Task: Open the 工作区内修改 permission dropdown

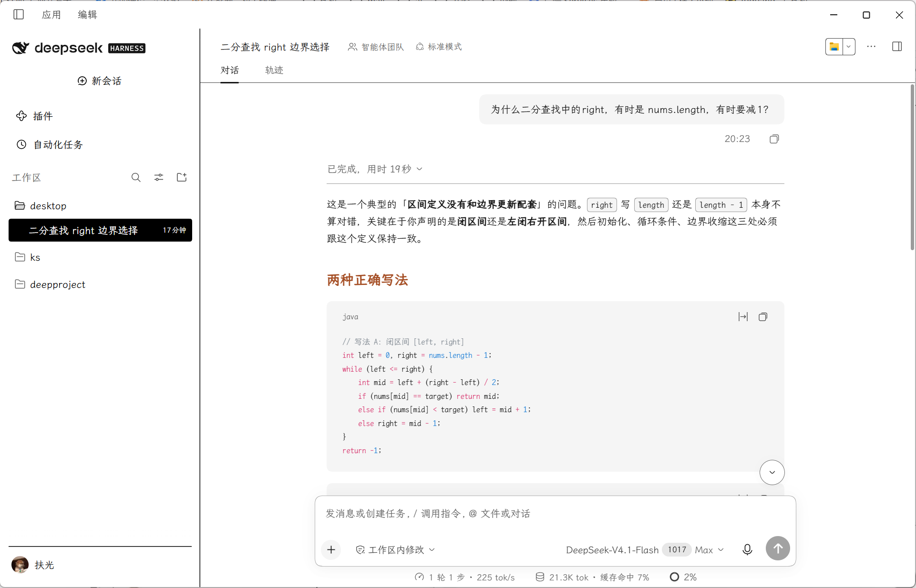Action: (x=395, y=550)
